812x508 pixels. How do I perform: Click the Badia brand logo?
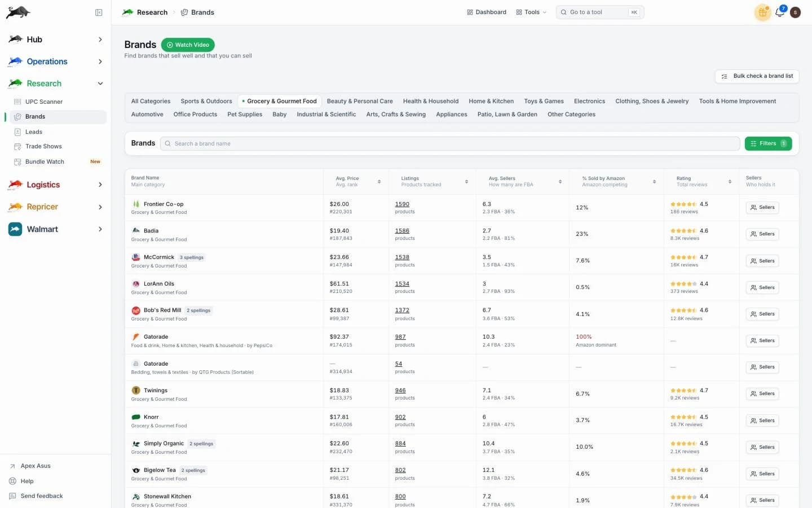coord(136,230)
